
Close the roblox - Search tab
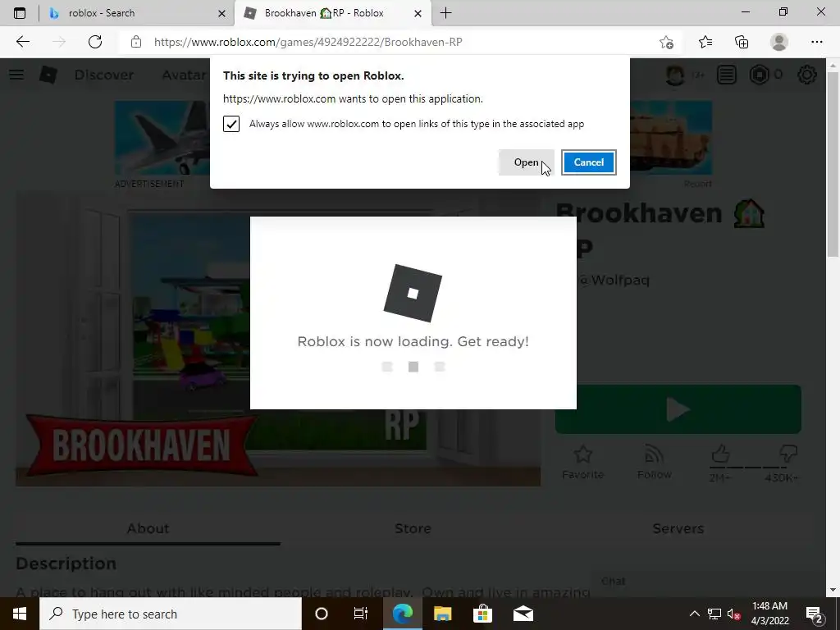coord(221,13)
